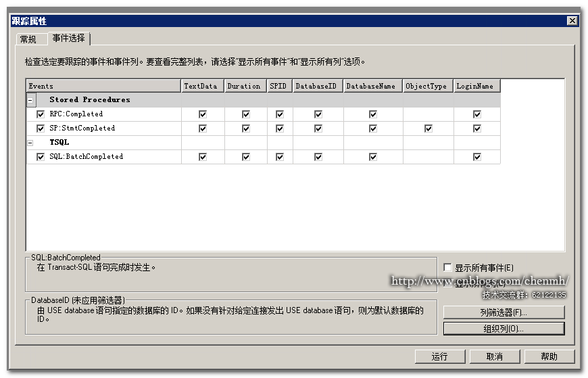The height and width of the screenshot is (378, 588).
Task: Toggle LoginName for SQL:BatchCompleted
Action: click(x=477, y=157)
